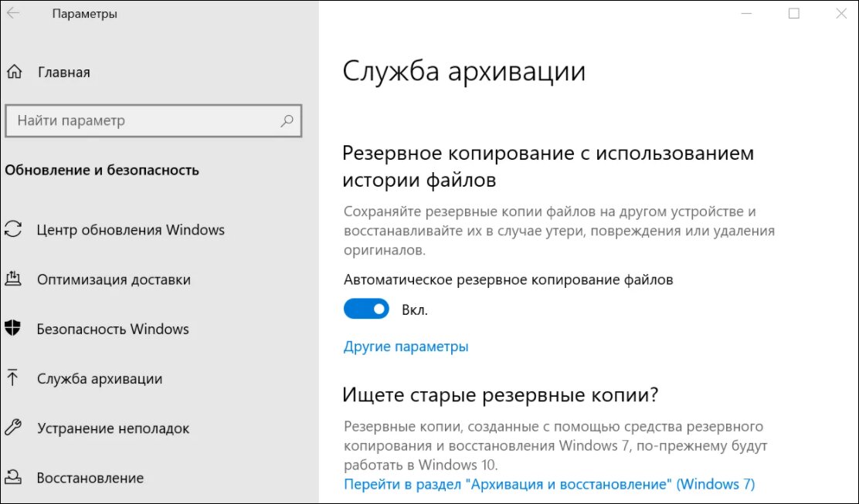Click the backup upload arrow icon
Image resolution: width=859 pixels, height=504 pixels.
coord(12,378)
